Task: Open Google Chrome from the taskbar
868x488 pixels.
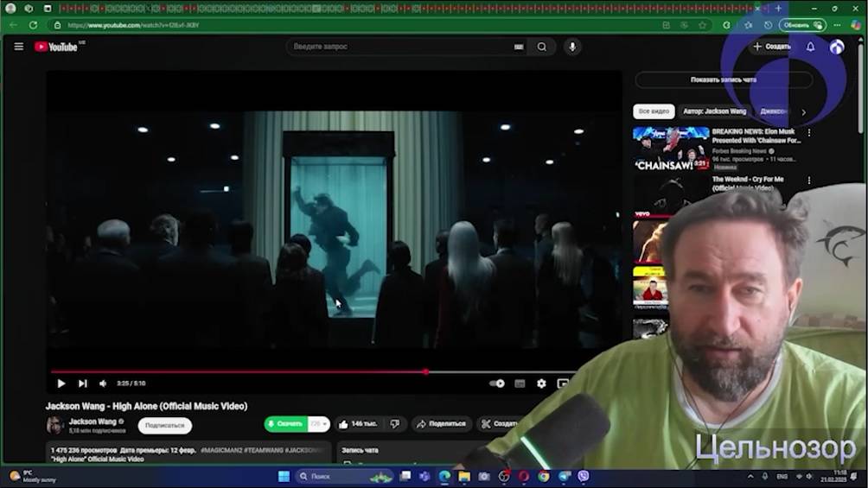Action: coord(544,477)
